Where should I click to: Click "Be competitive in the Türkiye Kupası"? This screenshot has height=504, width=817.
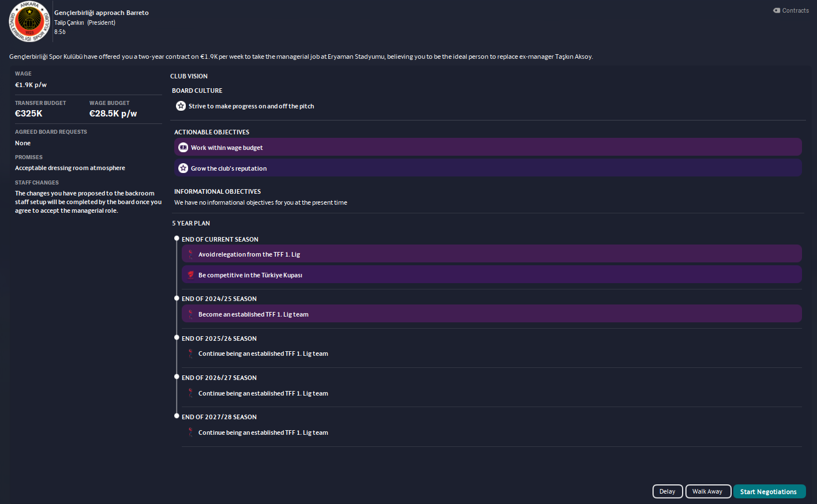coord(250,275)
